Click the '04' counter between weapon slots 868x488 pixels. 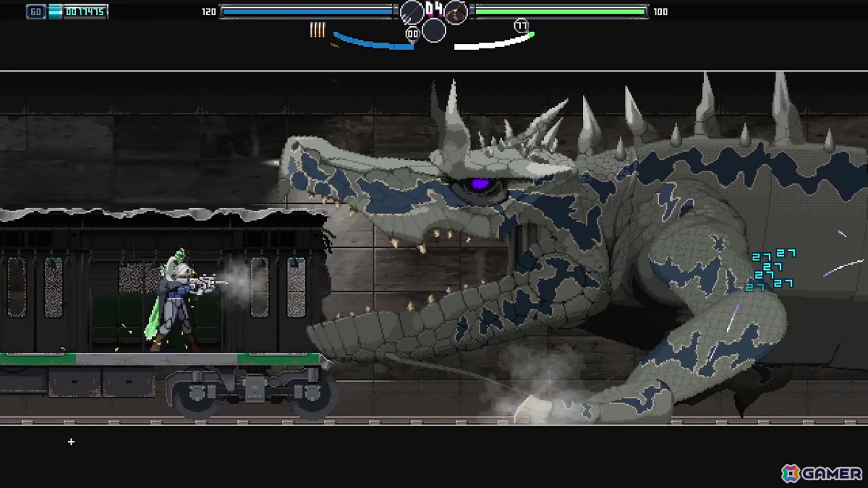(x=434, y=8)
